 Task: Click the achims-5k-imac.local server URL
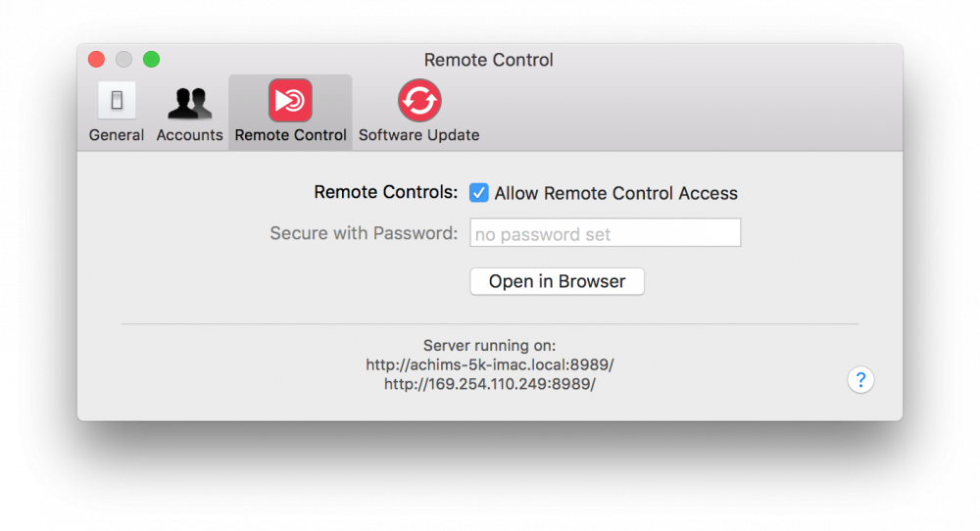(490, 364)
